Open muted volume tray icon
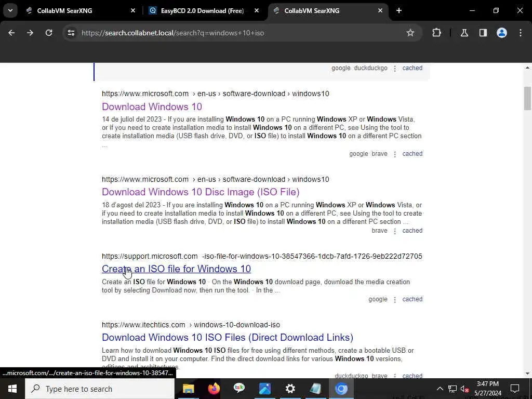The image size is (532, 399). pos(465,389)
